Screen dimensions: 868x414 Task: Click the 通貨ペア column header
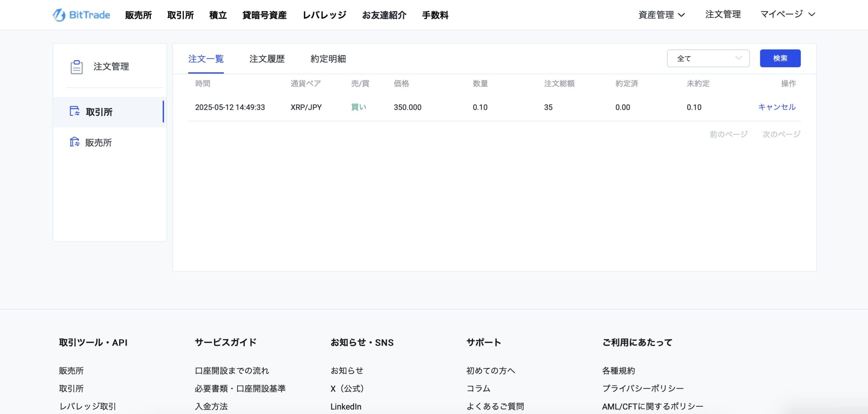(306, 84)
